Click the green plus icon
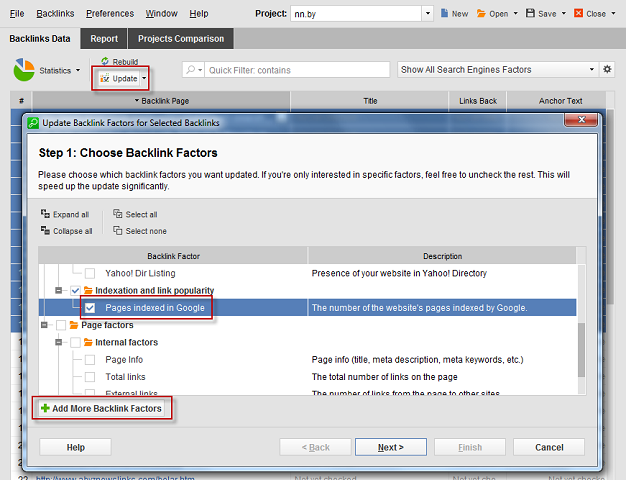Image resolution: width=626 pixels, height=480 pixels. pos(46,408)
